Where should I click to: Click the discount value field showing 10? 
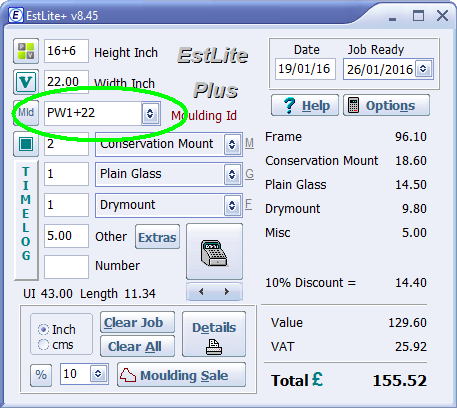[75, 374]
